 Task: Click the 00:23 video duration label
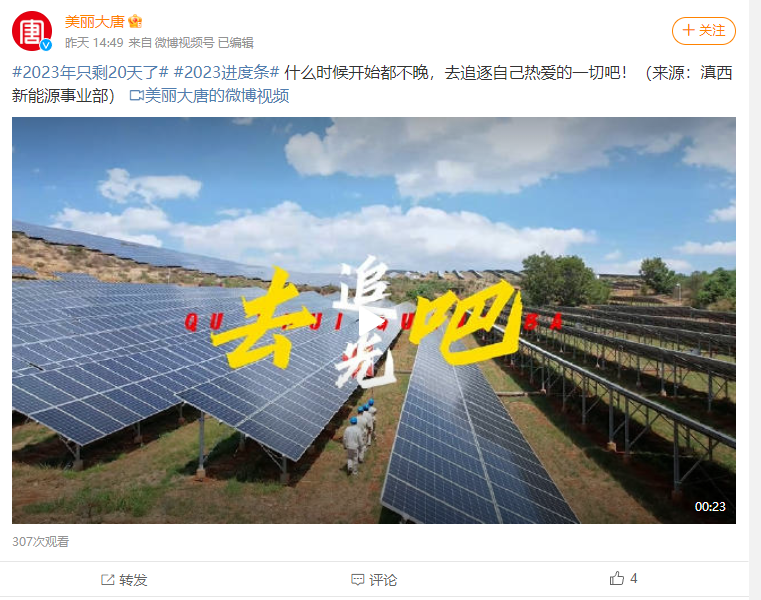(x=710, y=507)
